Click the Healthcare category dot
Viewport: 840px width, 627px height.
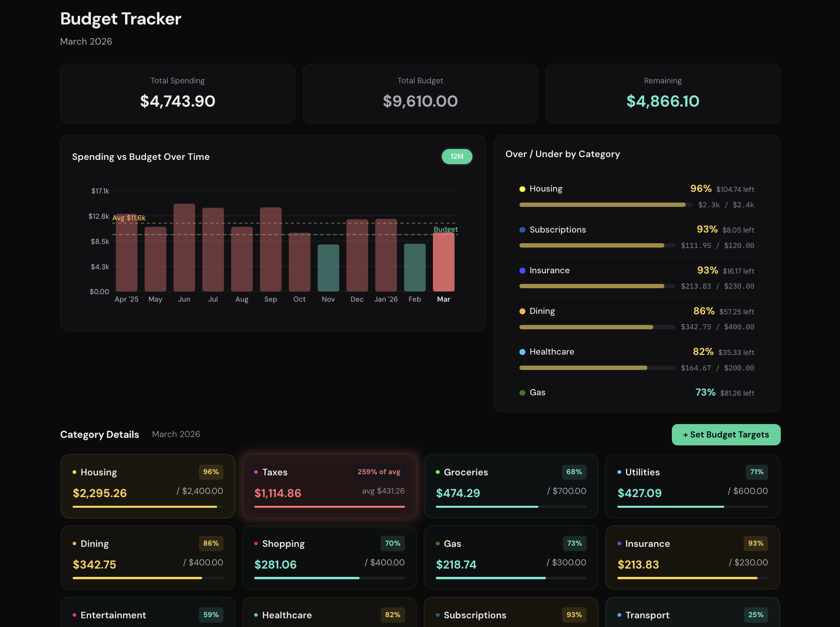point(522,352)
